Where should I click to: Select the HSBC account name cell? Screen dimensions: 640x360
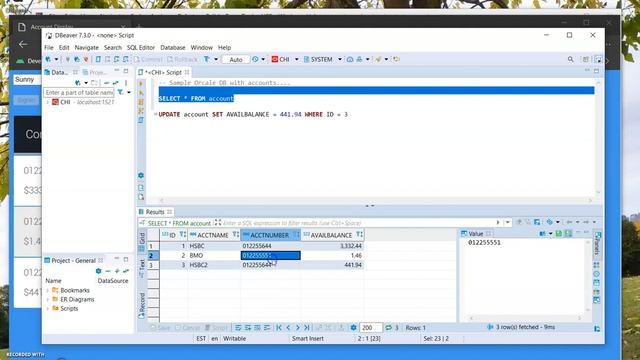tap(214, 246)
